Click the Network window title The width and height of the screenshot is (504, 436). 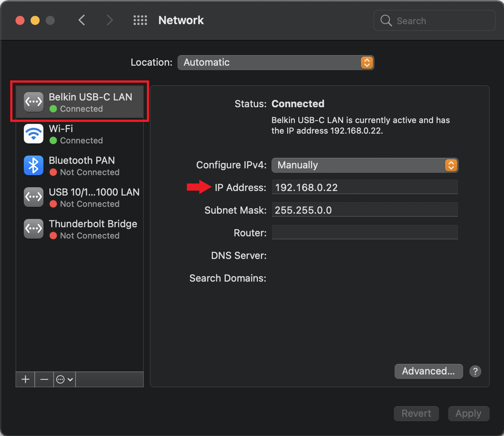[x=181, y=20]
